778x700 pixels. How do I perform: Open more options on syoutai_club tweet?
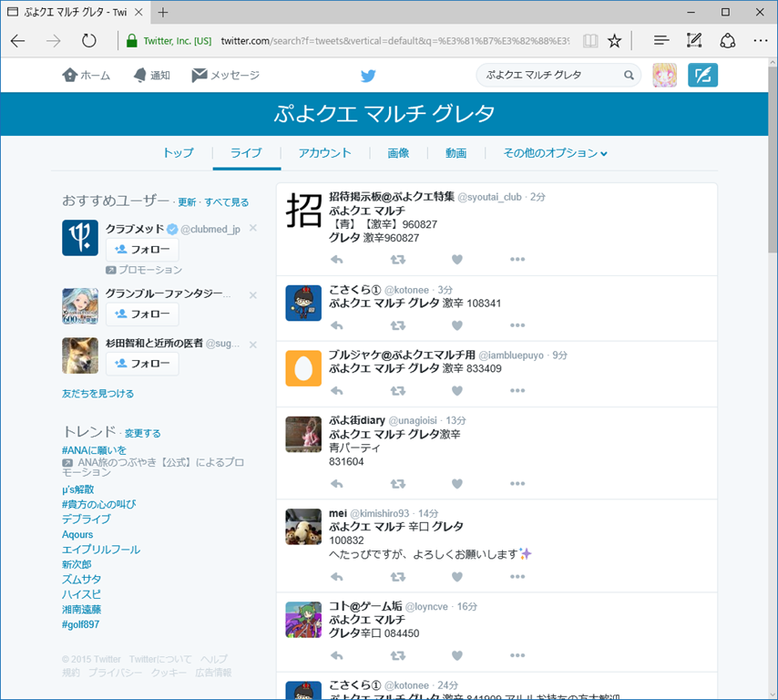pyautogui.click(x=517, y=259)
